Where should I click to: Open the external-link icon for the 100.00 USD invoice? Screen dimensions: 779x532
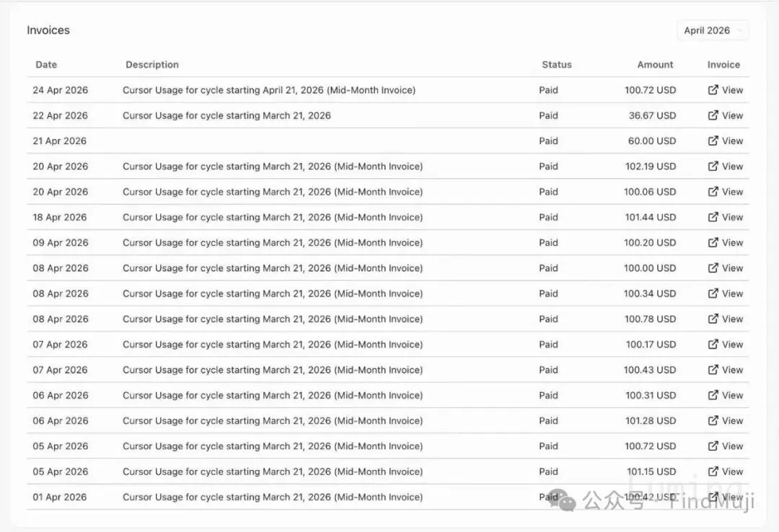[x=713, y=267]
